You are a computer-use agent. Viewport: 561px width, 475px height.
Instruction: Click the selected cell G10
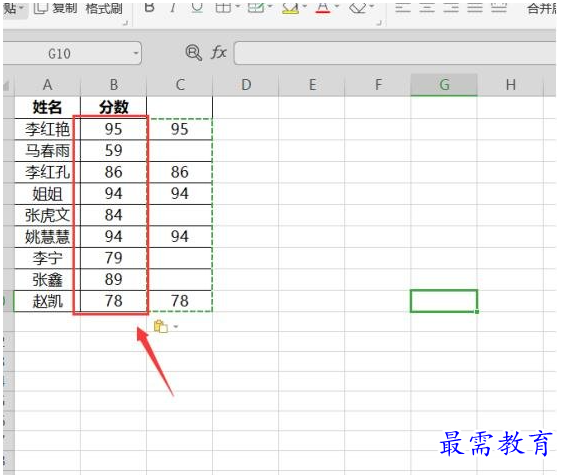pos(444,301)
